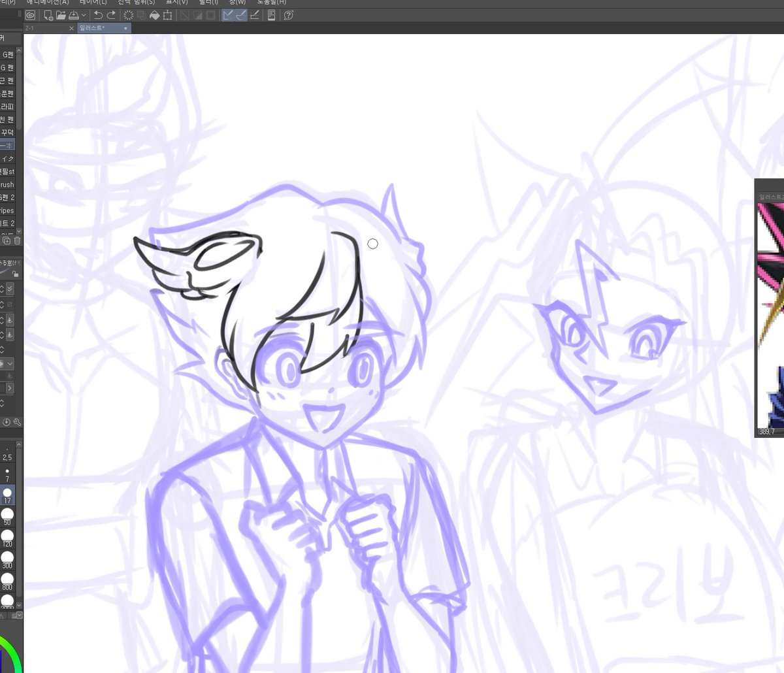784x673 pixels.
Task: Select the 라피 sub tool
Action: [7, 107]
